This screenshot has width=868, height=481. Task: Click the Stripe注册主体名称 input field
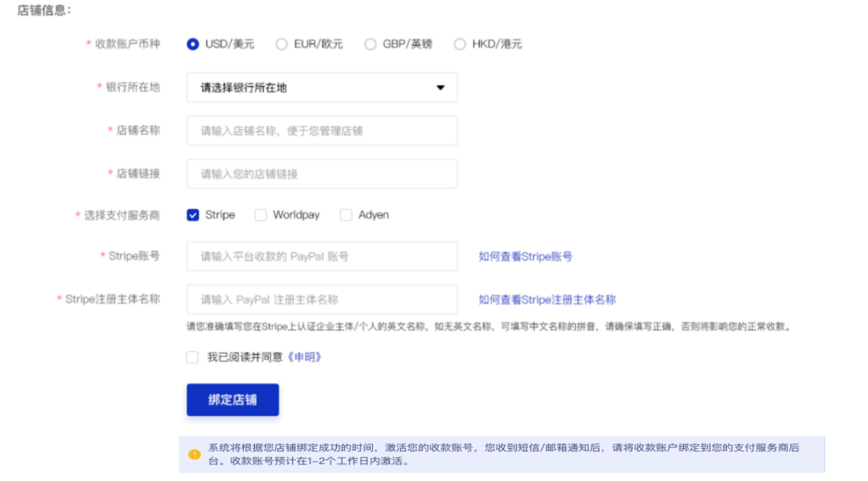[x=322, y=299]
